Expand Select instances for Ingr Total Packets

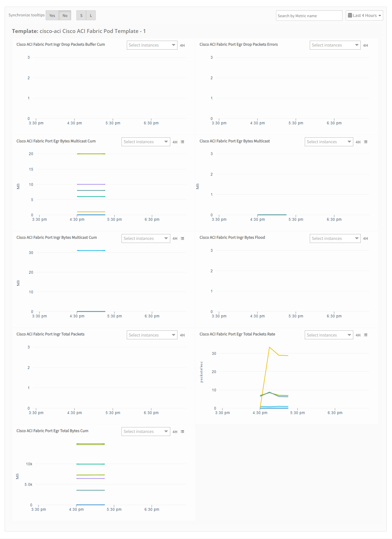pyautogui.click(x=152, y=335)
